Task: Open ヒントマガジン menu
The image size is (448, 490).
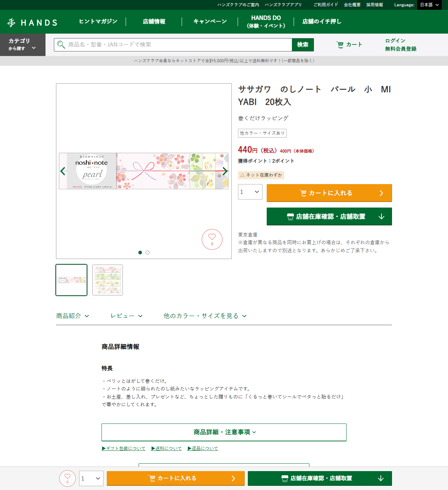Action: point(98,21)
